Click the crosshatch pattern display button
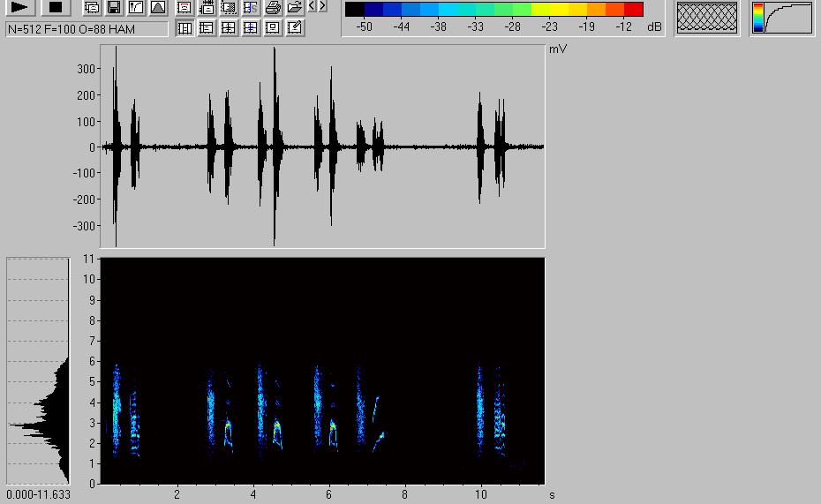The width and height of the screenshot is (821, 504). coord(706,19)
